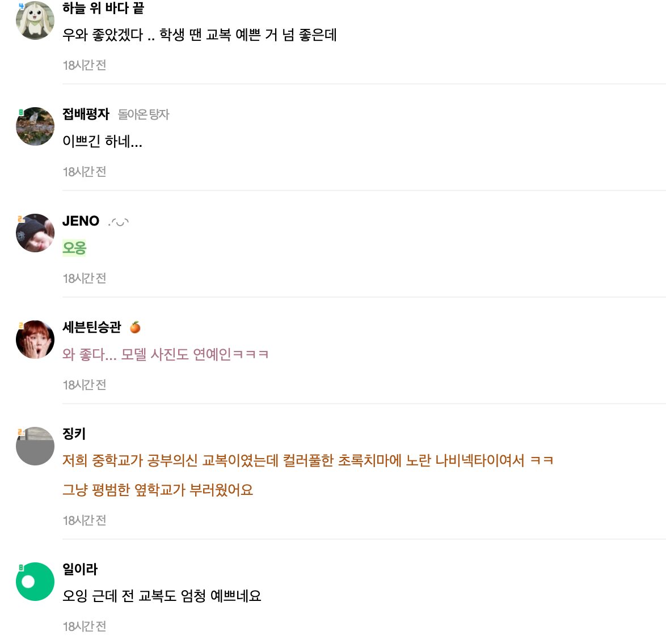Viewport: 666px width, 644px height.
Task: Open the username 하늘 위 바다 끝
Action: click(103, 8)
